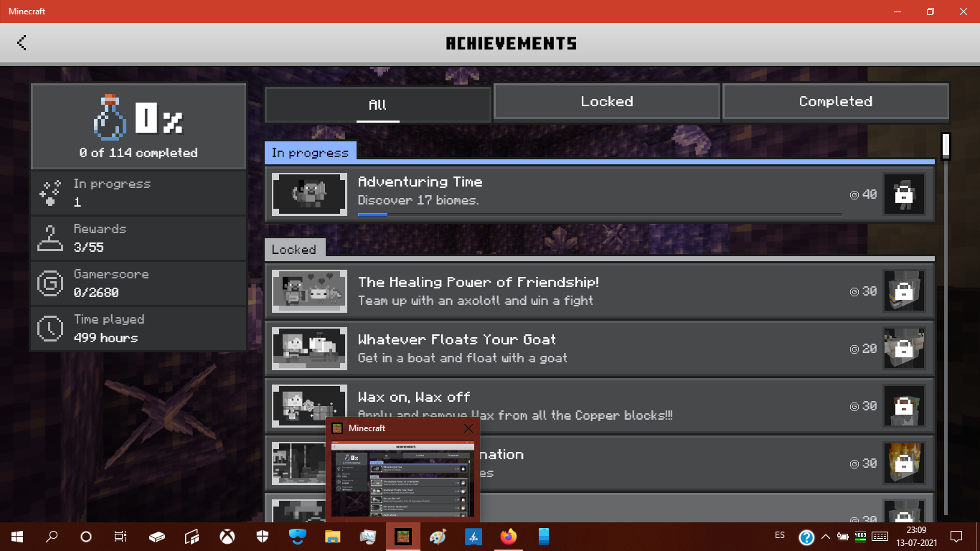This screenshot has width=980, height=551.
Task: Click the potion bottle completion icon
Action: point(110,117)
